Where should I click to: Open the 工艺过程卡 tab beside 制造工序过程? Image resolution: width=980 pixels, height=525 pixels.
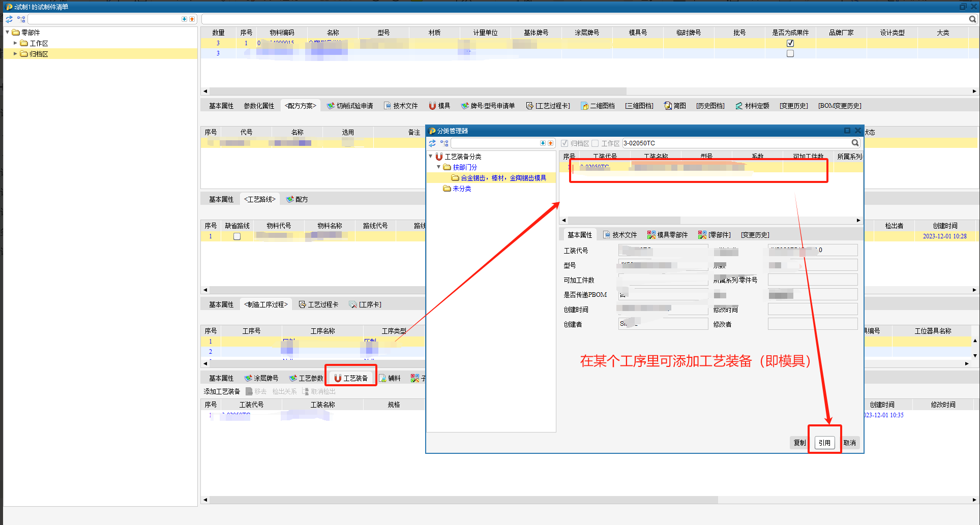point(318,304)
